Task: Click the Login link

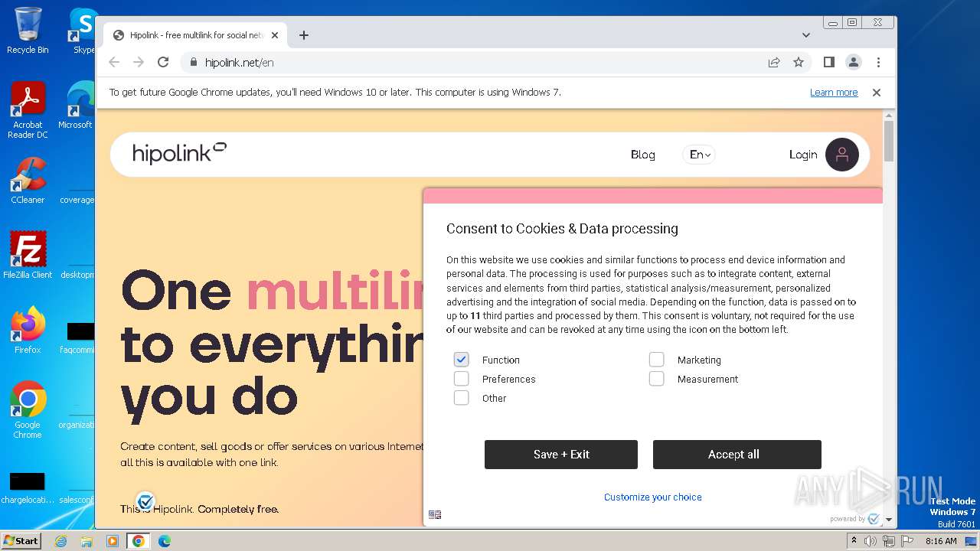Action: pos(803,155)
